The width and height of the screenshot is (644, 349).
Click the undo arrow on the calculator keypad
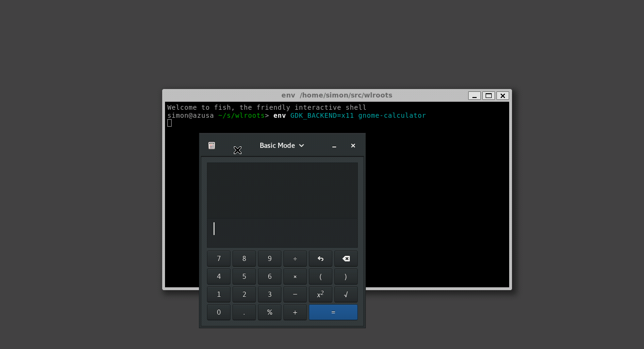[x=321, y=258]
